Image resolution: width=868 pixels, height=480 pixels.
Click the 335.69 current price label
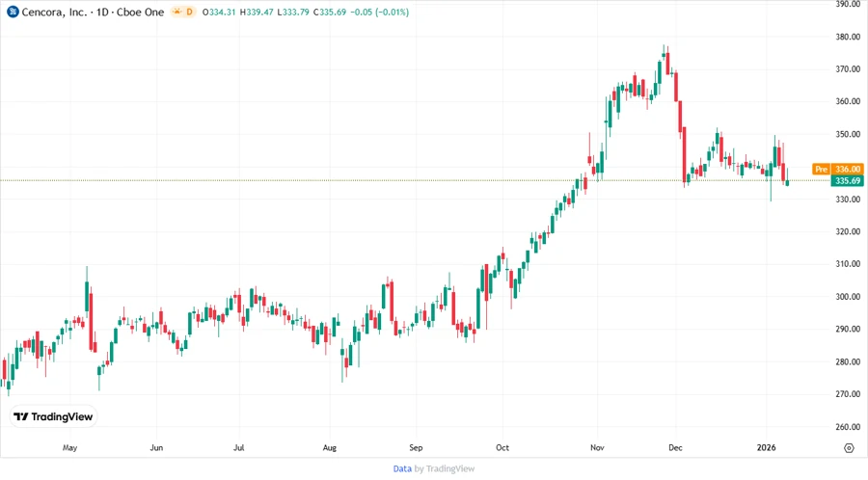[x=848, y=181]
